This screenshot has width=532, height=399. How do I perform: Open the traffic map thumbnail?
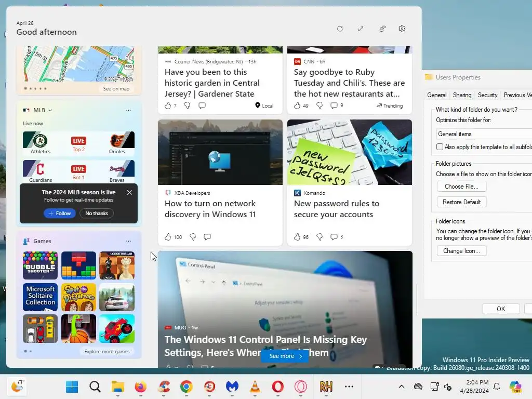[x=79, y=64]
